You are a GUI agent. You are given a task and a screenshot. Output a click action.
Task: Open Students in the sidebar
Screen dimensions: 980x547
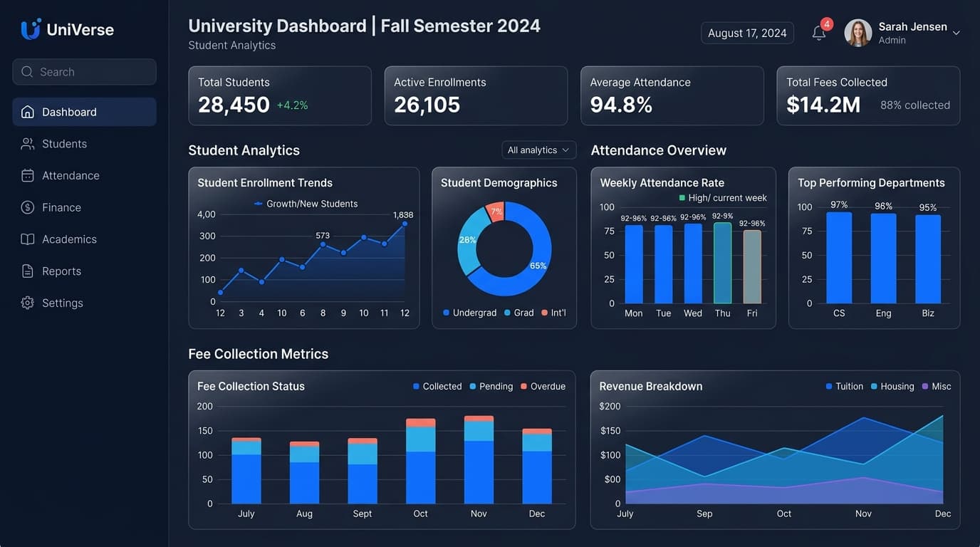pyautogui.click(x=84, y=144)
